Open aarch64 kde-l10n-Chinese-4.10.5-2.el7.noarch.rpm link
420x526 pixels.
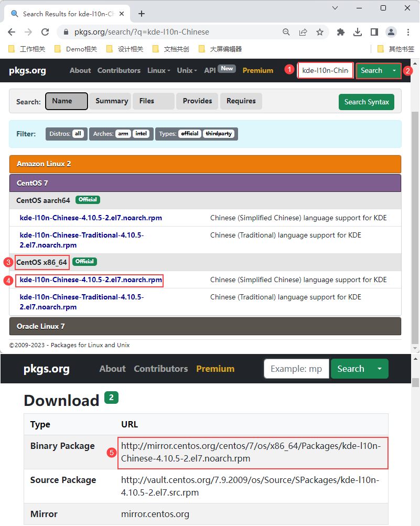coord(91,218)
